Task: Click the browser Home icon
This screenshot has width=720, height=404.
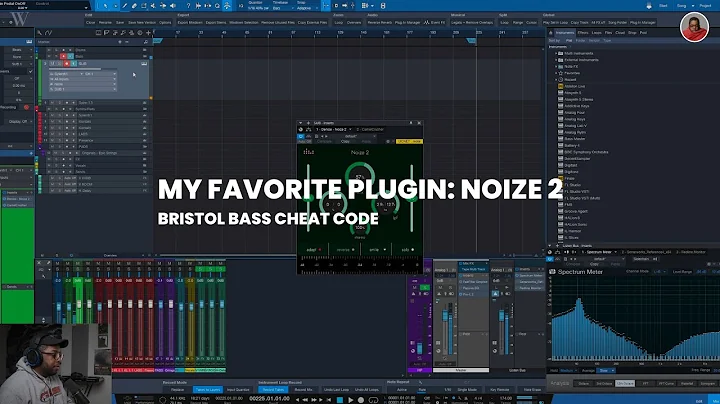Action: pyautogui.click(x=551, y=33)
